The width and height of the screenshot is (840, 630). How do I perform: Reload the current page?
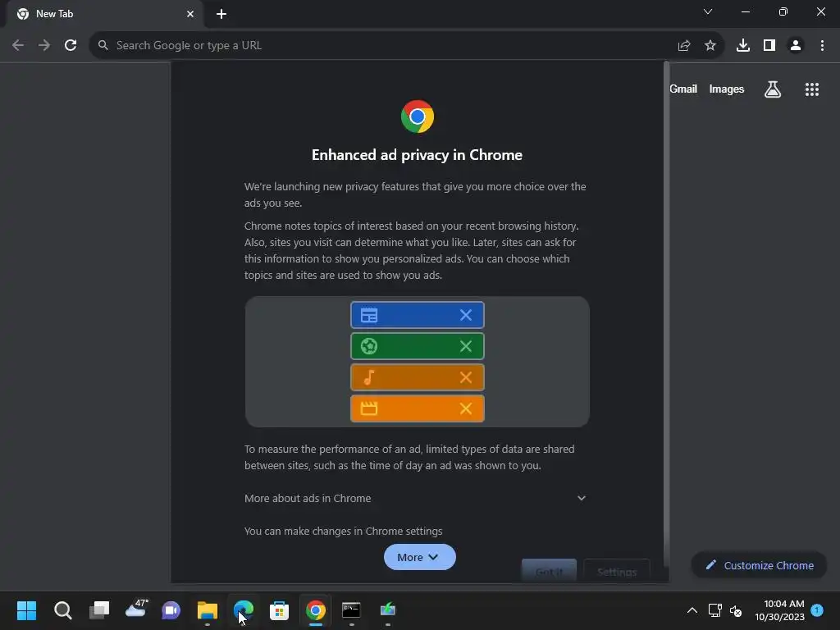pyautogui.click(x=71, y=46)
